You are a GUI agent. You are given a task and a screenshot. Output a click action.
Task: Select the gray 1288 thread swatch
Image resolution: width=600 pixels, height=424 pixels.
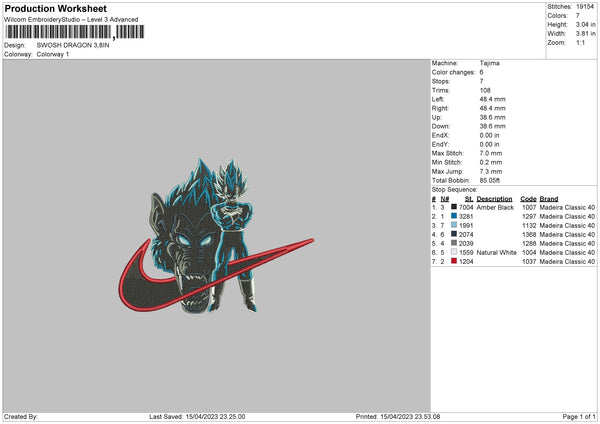(x=454, y=243)
